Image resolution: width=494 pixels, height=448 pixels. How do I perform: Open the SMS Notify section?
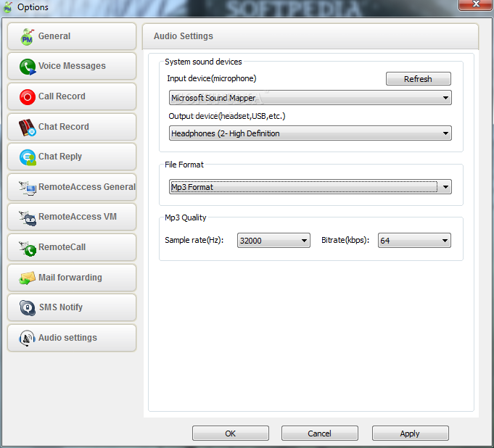coord(72,307)
